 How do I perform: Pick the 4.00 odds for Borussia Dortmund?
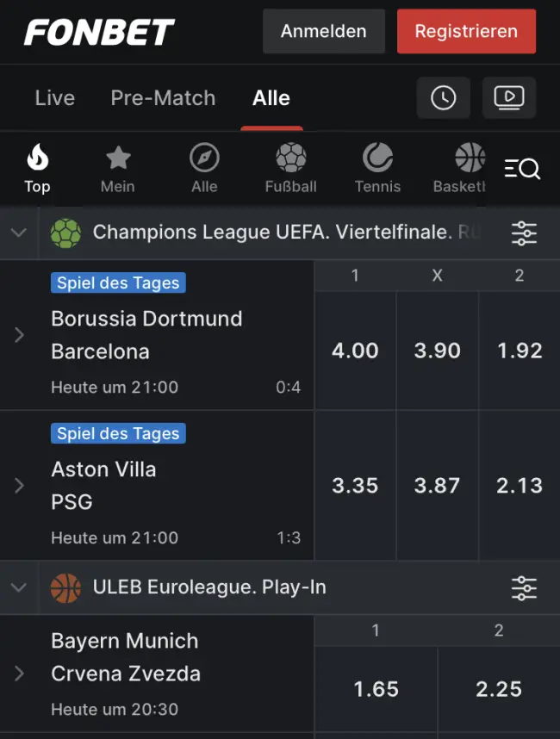tap(355, 351)
